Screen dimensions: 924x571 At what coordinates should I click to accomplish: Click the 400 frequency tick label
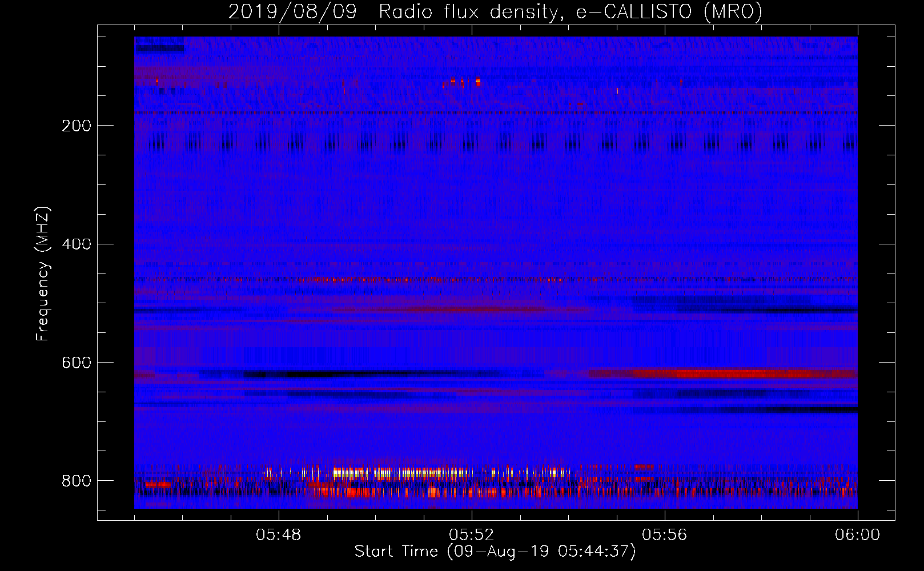77,244
